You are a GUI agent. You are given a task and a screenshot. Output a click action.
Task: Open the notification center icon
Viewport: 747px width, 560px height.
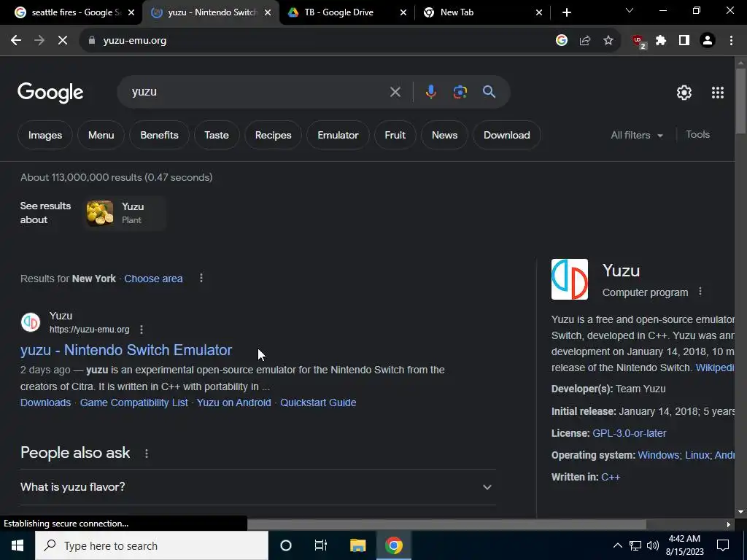[723, 545]
